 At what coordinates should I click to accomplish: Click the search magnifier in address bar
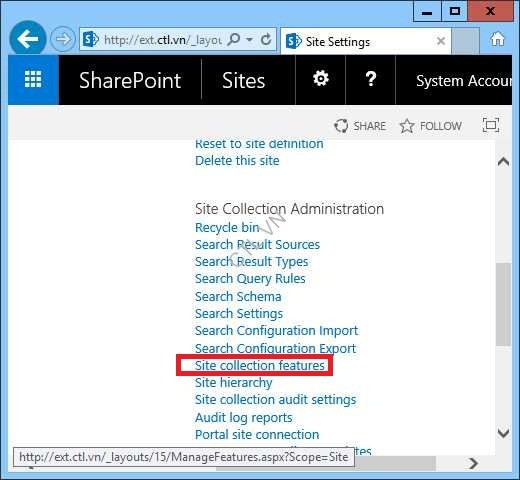pos(233,40)
